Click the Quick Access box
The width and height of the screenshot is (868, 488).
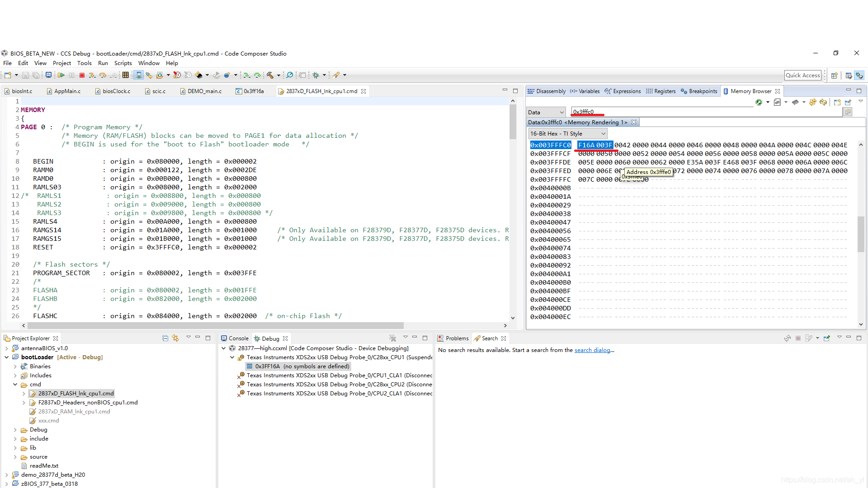click(x=802, y=75)
